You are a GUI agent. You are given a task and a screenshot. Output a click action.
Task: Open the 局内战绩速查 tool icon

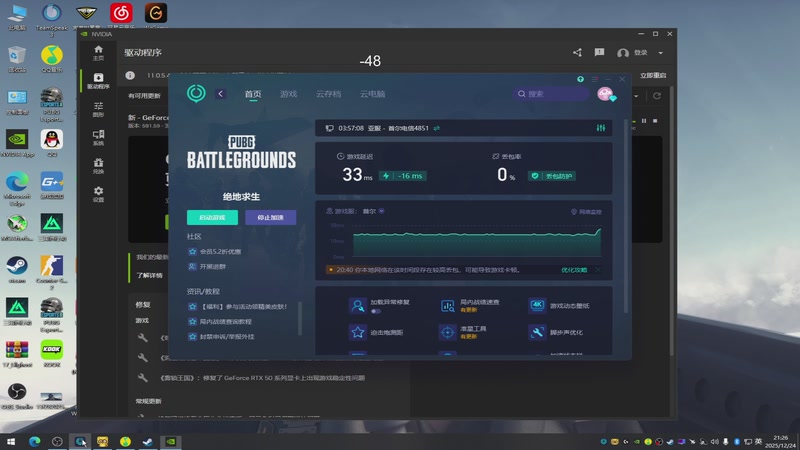[x=447, y=306]
